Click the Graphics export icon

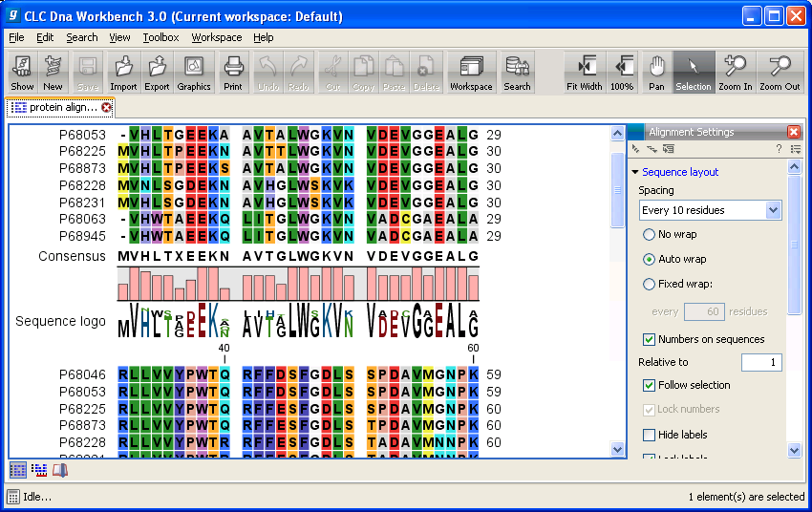194,73
